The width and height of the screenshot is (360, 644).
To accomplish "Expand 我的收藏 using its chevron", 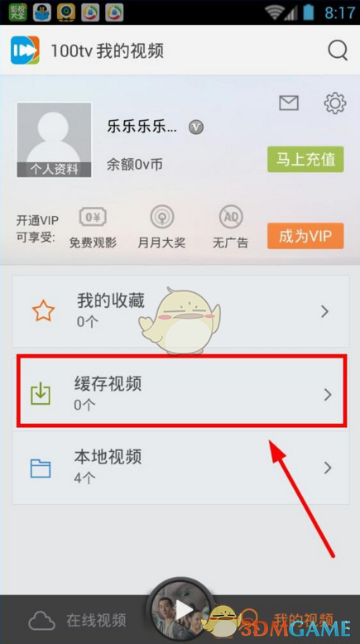I will [325, 312].
